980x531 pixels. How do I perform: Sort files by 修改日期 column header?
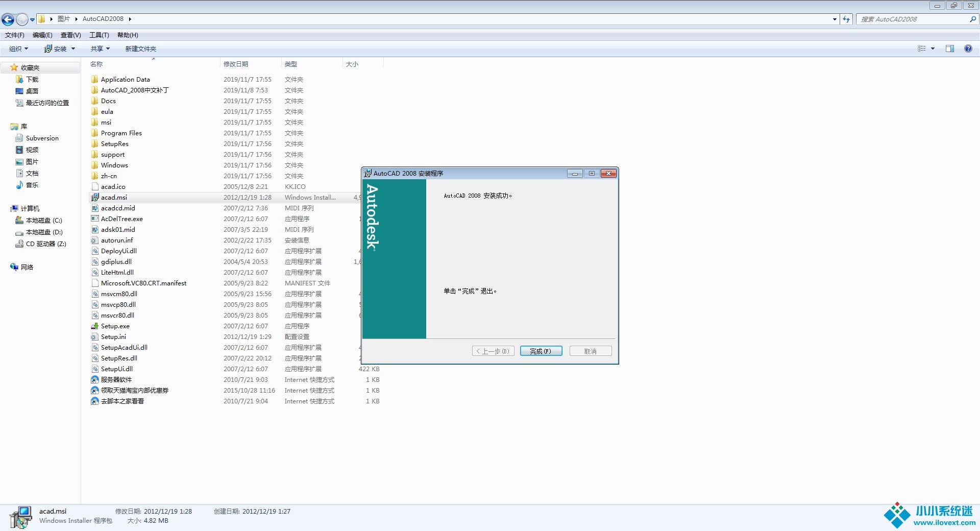click(x=236, y=64)
